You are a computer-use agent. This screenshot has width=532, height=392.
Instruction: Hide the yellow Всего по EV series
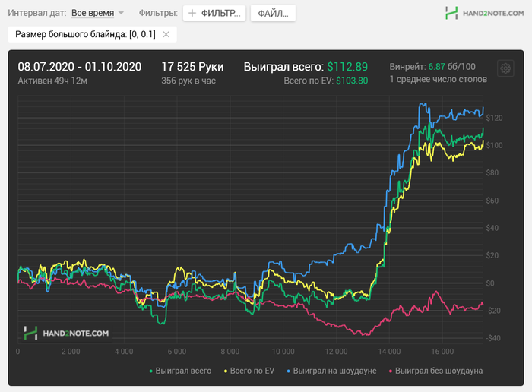coord(251,371)
